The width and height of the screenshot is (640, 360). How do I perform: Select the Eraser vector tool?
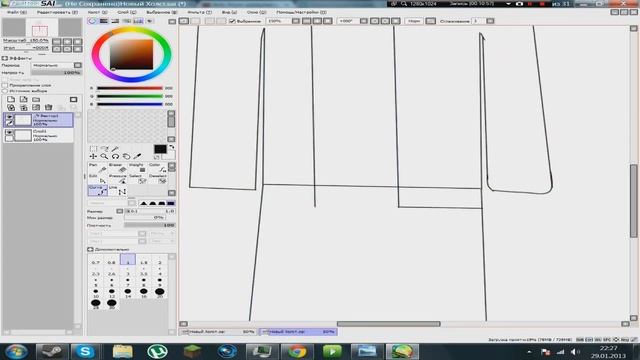[x=118, y=167]
